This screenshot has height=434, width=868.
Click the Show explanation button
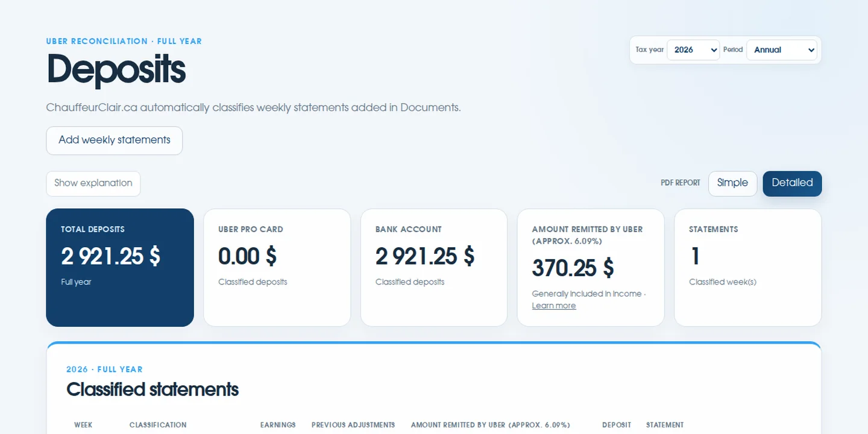[x=93, y=183]
